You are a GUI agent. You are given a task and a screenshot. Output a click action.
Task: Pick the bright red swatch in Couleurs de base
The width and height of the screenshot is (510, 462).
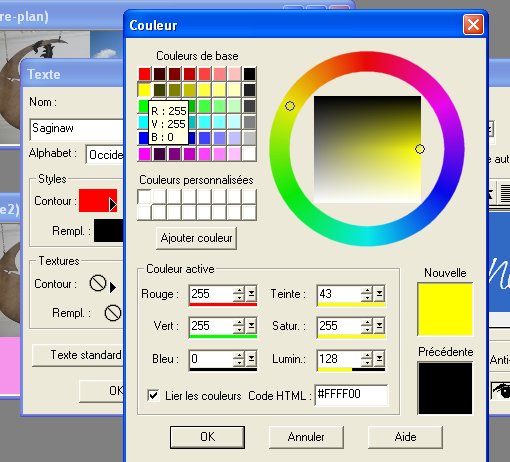click(145, 74)
